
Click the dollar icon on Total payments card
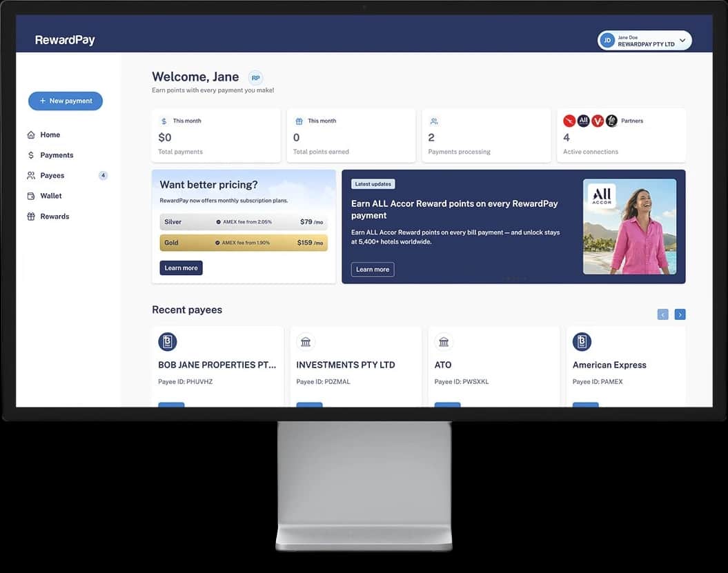pos(164,121)
